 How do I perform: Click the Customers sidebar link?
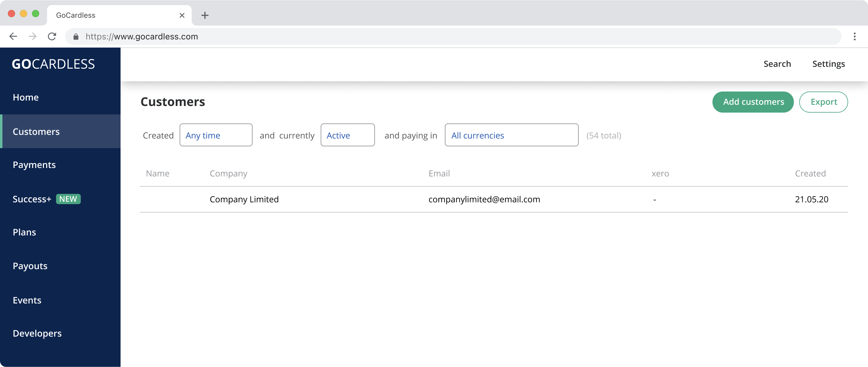tap(60, 131)
